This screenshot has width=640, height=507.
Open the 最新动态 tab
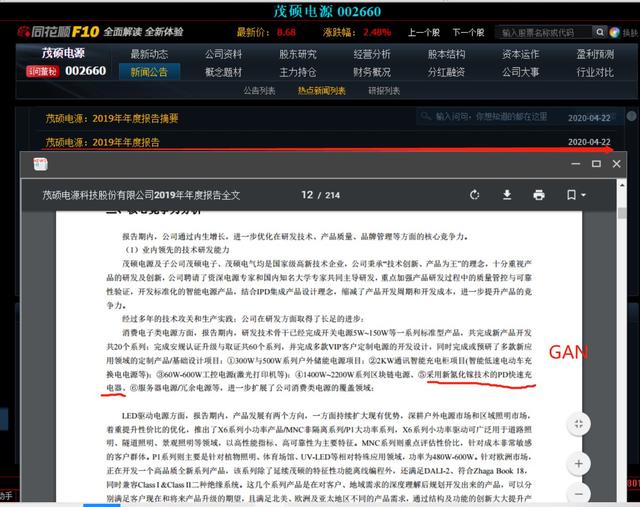coord(149,54)
